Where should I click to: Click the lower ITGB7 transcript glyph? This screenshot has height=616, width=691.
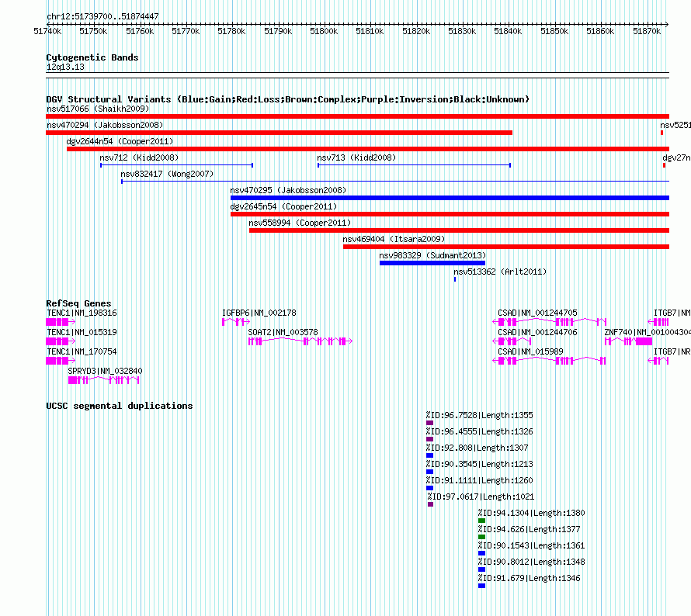[x=658, y=361]
